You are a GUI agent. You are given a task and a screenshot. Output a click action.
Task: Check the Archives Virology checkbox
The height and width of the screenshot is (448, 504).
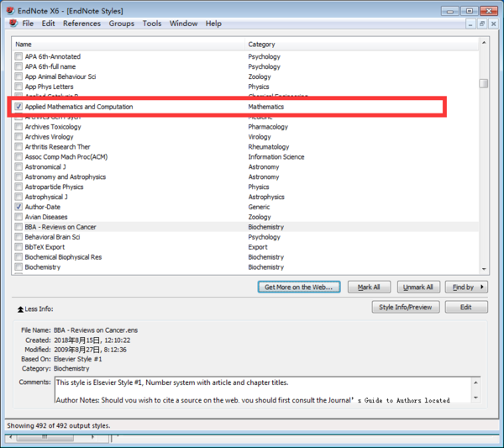point(18,137)
